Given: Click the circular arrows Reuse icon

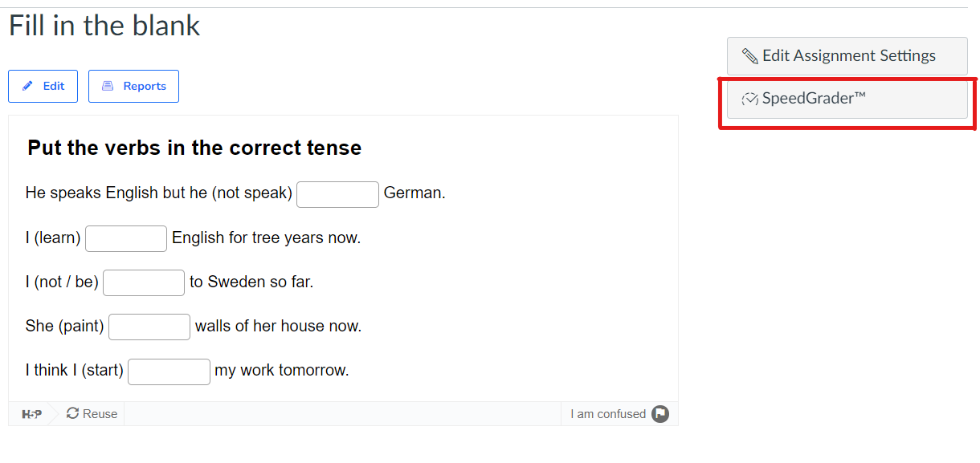Looking at the screenshot, I should tap(72, 413).
